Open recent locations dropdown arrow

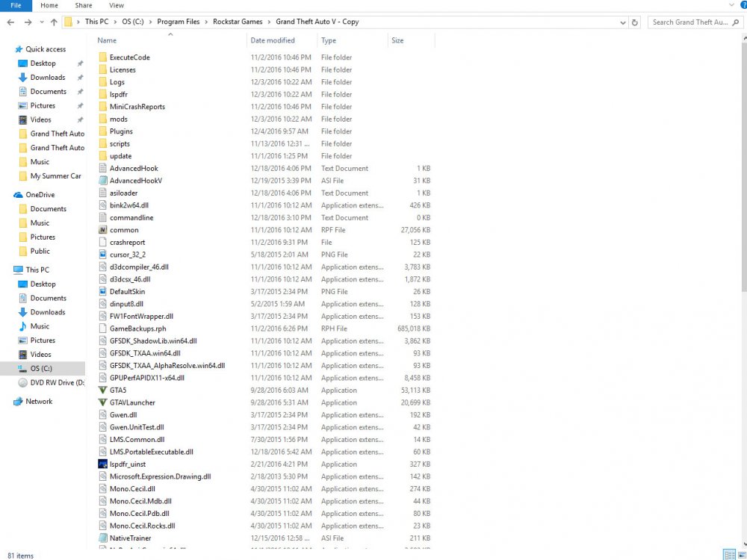pyautogui.click(x=42, y=22)
